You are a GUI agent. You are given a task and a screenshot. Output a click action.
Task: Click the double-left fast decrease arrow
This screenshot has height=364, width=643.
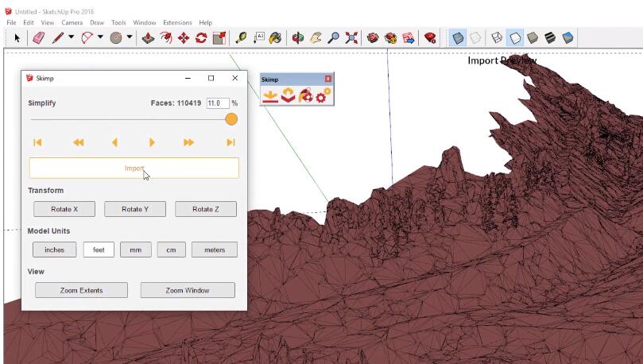[x=79, y=142]
